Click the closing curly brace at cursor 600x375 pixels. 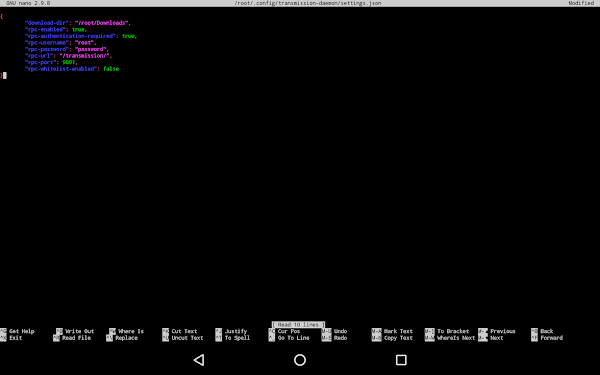click(x=2, y=75)
